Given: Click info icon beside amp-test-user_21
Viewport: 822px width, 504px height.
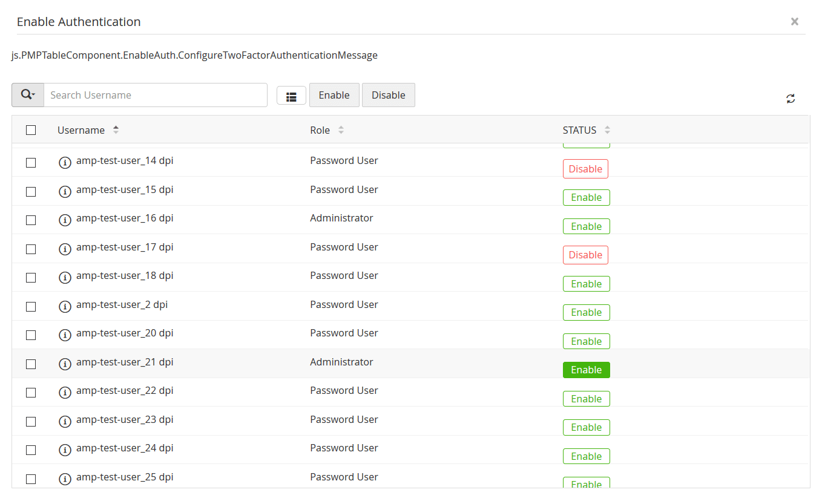Looking at the screenshot, I should pyautogui.click(x=65, y=364).
